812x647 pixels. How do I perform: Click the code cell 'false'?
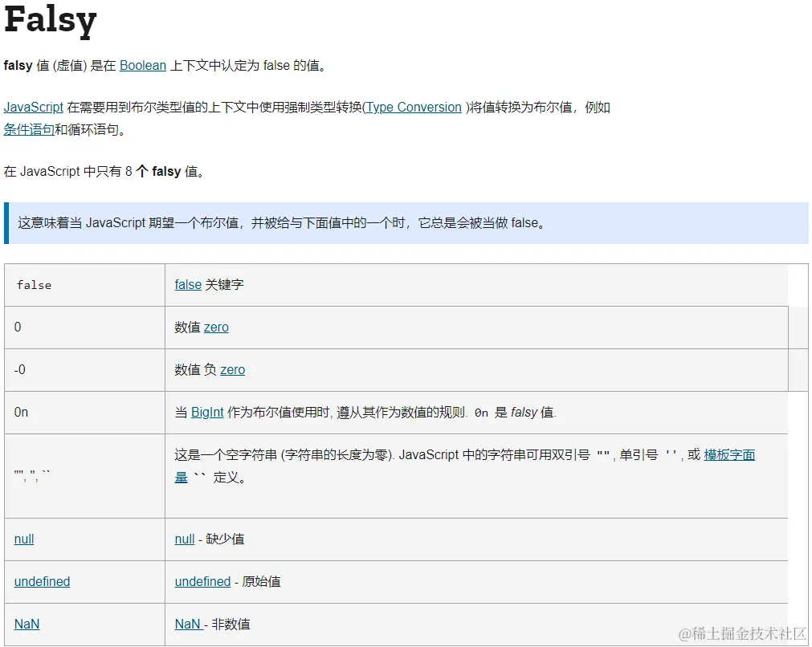pyautogui.click(x=85, y=285)
